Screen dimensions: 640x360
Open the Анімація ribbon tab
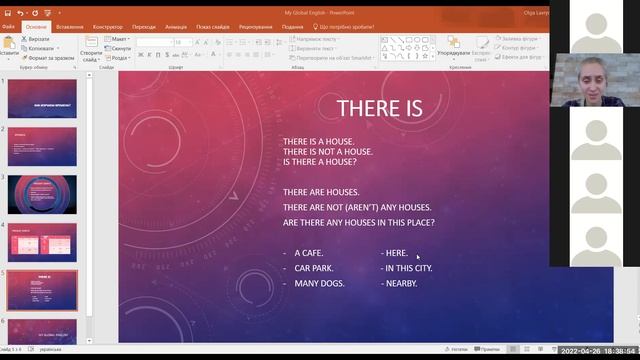pyautogui.click(x=176, y=27)
